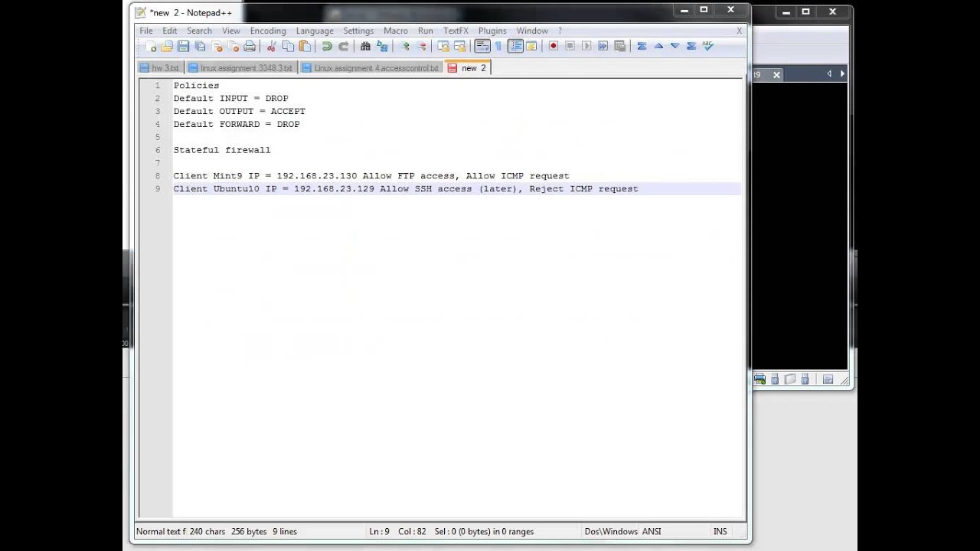Click the New file toolbar icon
Screen dimensions: 980x551
coord(150,47)
